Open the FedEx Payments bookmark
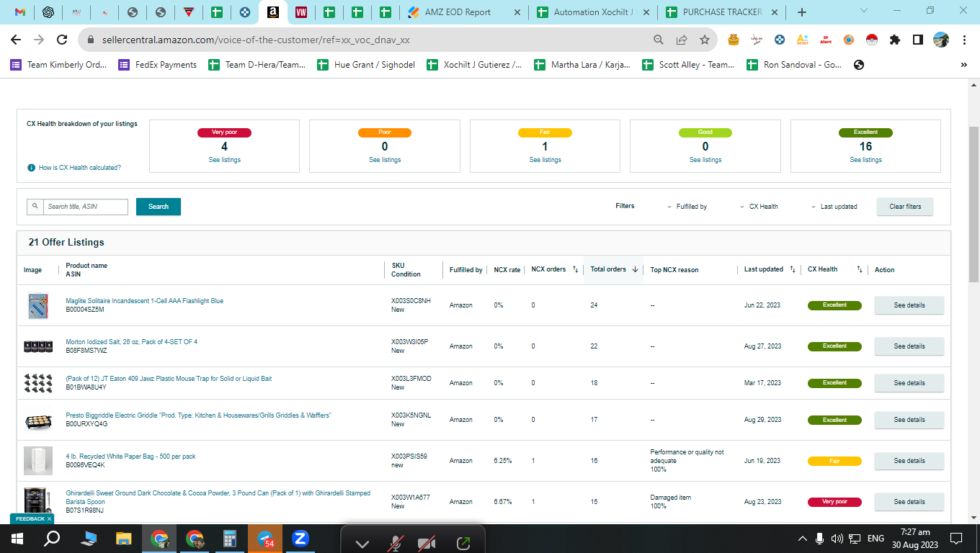 pos(158,65)
